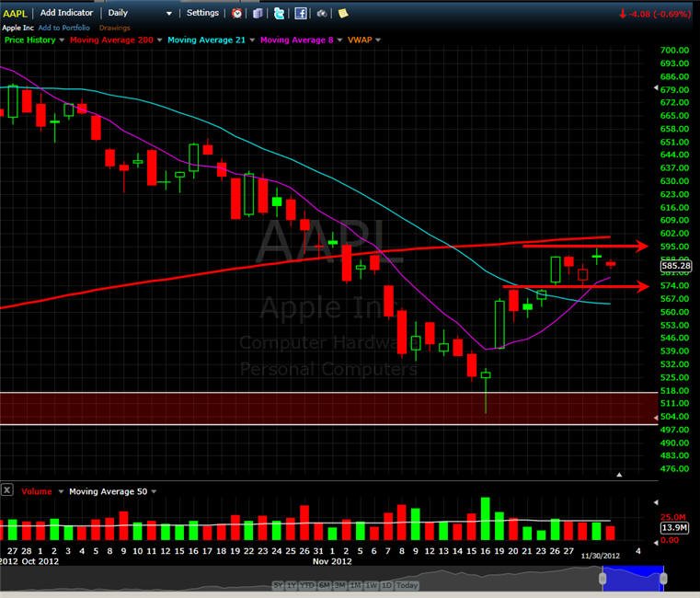Screen dimensions: 700x598
Task: Expand the VWAP indicator menu
Action: (x=378, y=40)
